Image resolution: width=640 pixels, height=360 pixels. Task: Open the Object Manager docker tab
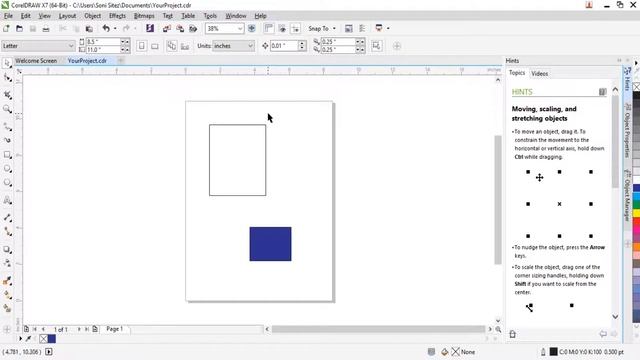[627, 195]
